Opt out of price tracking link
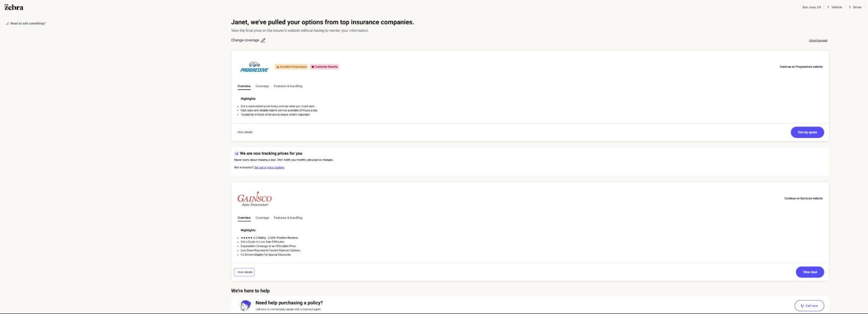Screen dimensions: 868x314 pyautogui.click(x=269, y=167)
